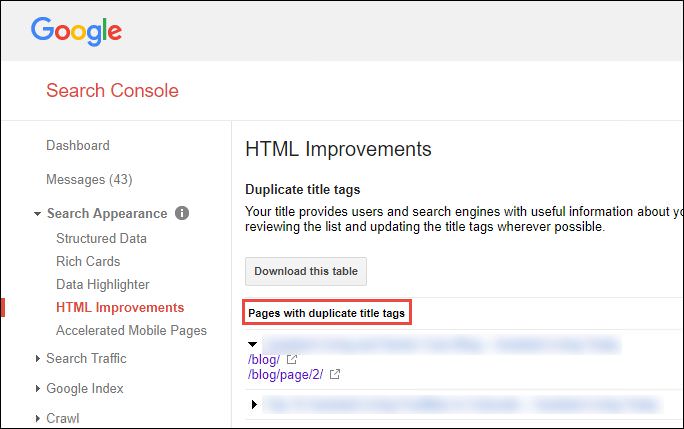Expand the Search Traffic section arrow
Viewport: 684px width, 429px height.
click(x=38, y=358)
